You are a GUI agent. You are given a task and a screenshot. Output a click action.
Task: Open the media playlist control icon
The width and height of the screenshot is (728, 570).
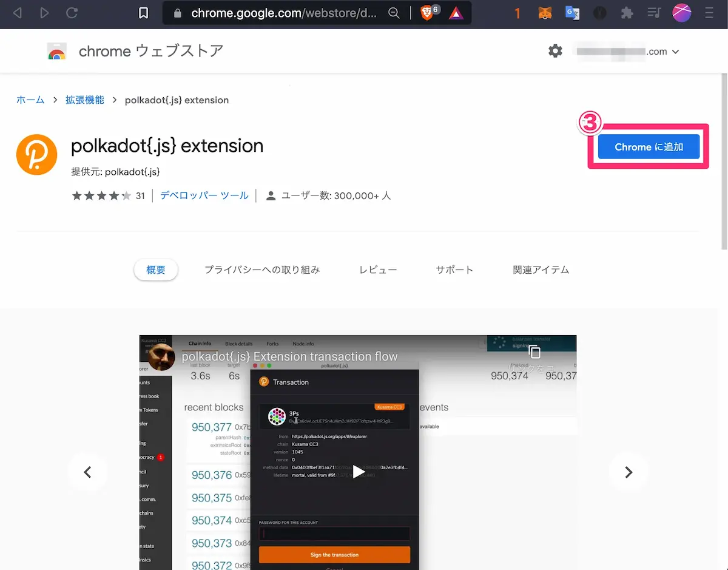coord(654,13)
